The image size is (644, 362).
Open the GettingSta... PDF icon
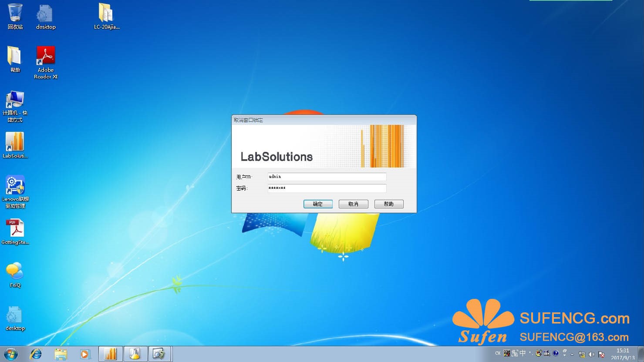point(15,231)
